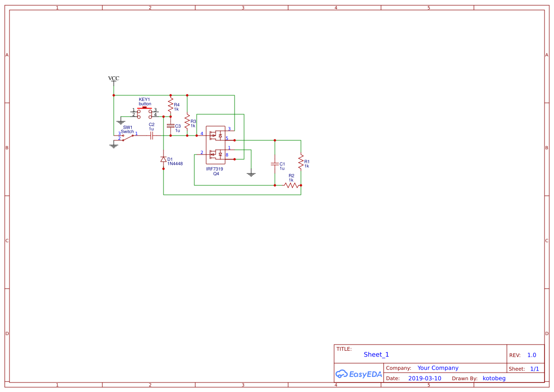Select diode D1 1N4448
This screenshot has width=554, height=392.
(163, 159)
